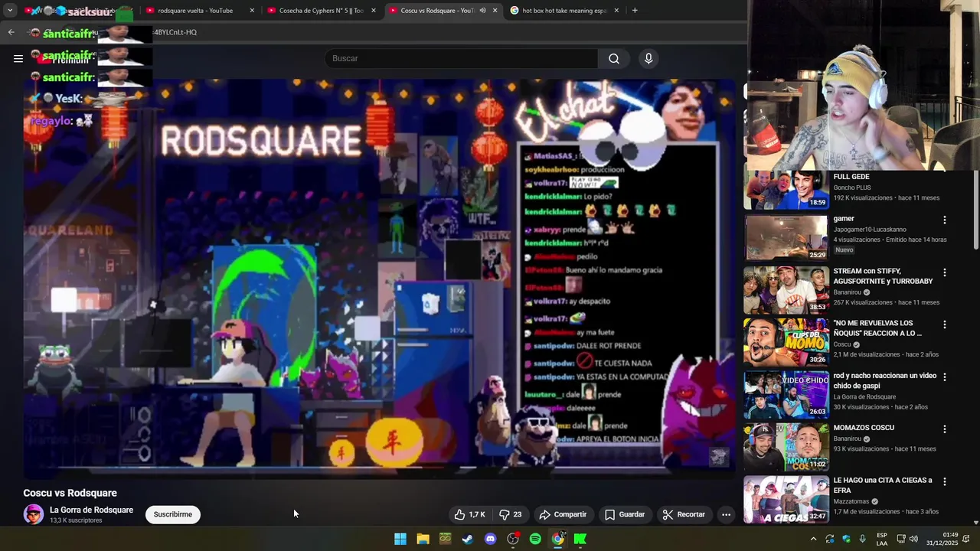The width and height of the screenshot is (980, 551).
Task: Close the hot box hot take Google tab
Action: click(x=616, y=11)
